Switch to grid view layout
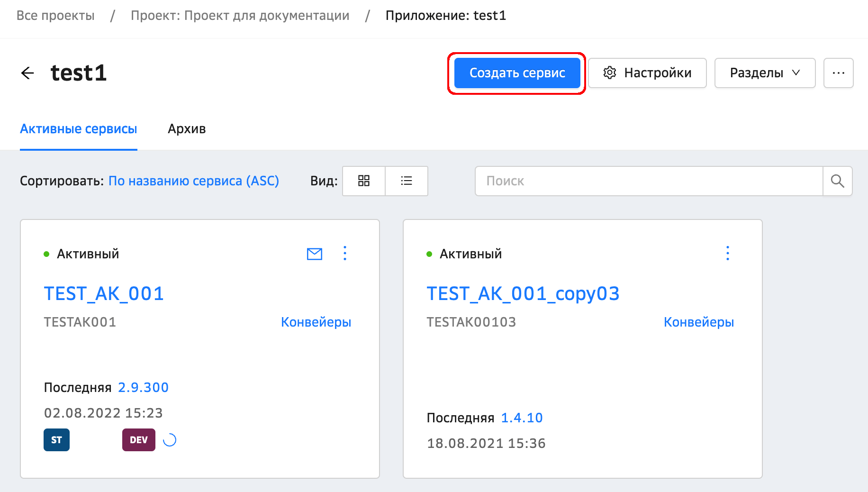This screenshot has width=868, height=492. coord(364,181)
